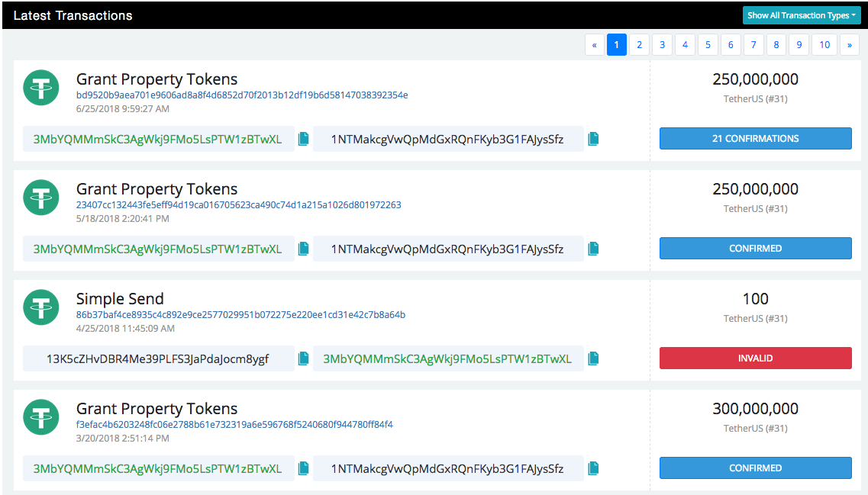This screenshot has width=868, height=495.
Task: Open sender 3MbYQMMm address in 5/18/2018 transaction
Action: pyautogui.click(x=158, y=249)
